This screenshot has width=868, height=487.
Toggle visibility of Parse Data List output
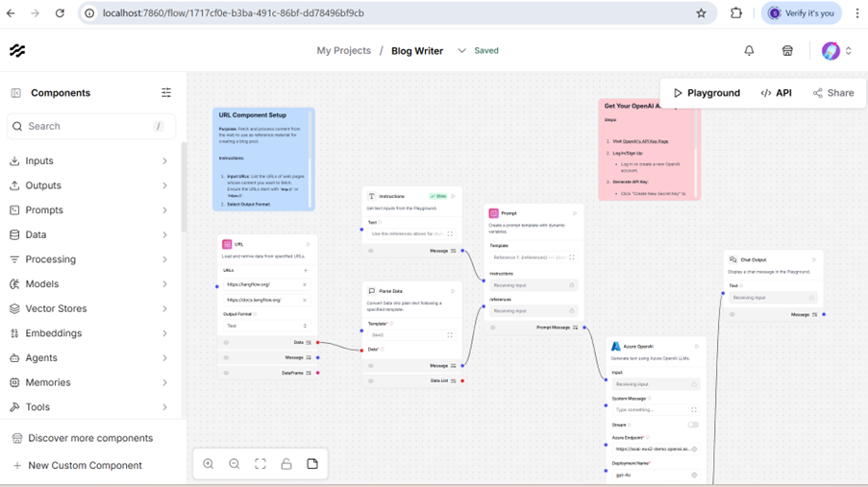click(371, 380)
